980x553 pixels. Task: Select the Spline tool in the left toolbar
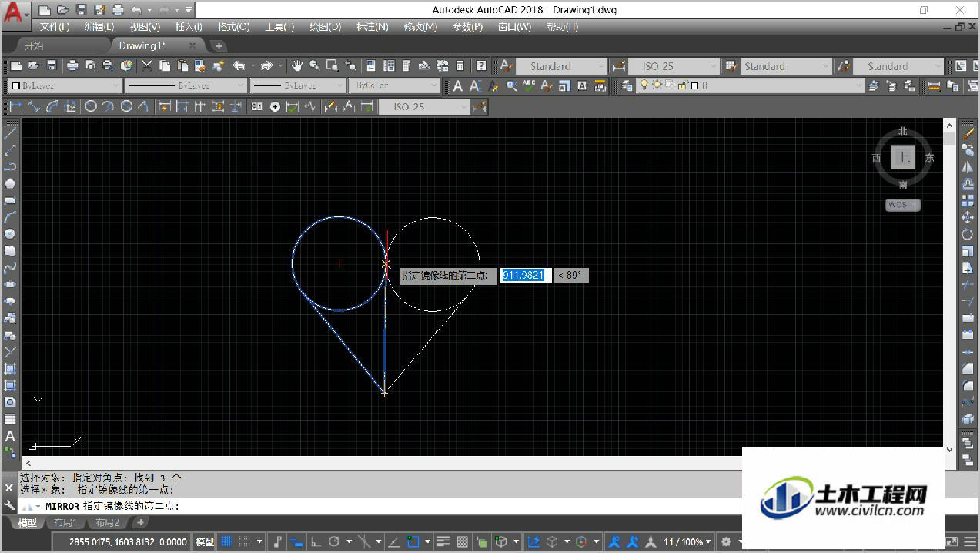(10, 267)
